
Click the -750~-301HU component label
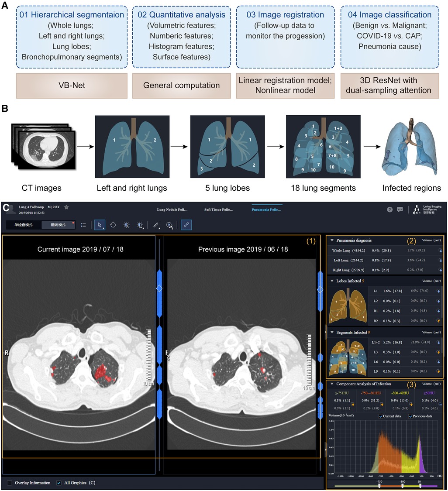point(371,393)
